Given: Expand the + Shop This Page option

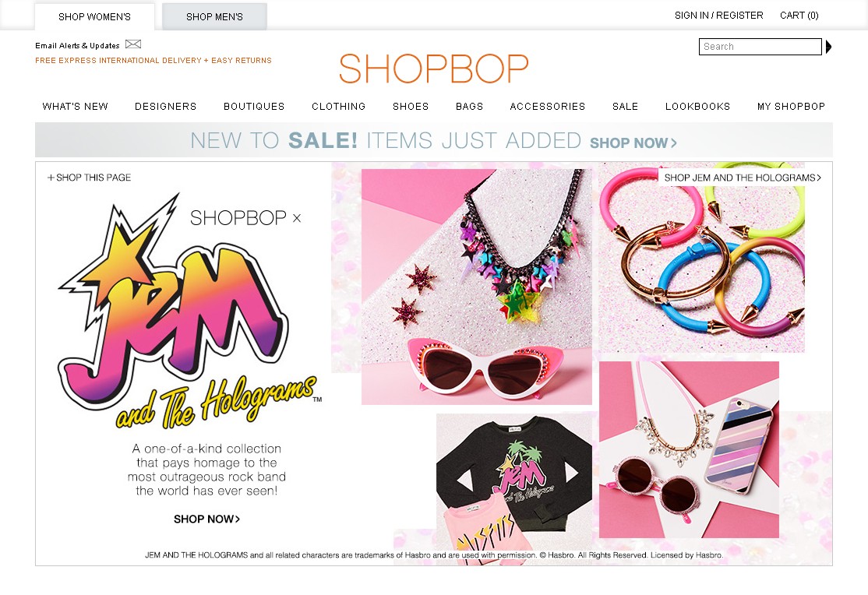Looking at the screenshot, I should tap(89, 178).
